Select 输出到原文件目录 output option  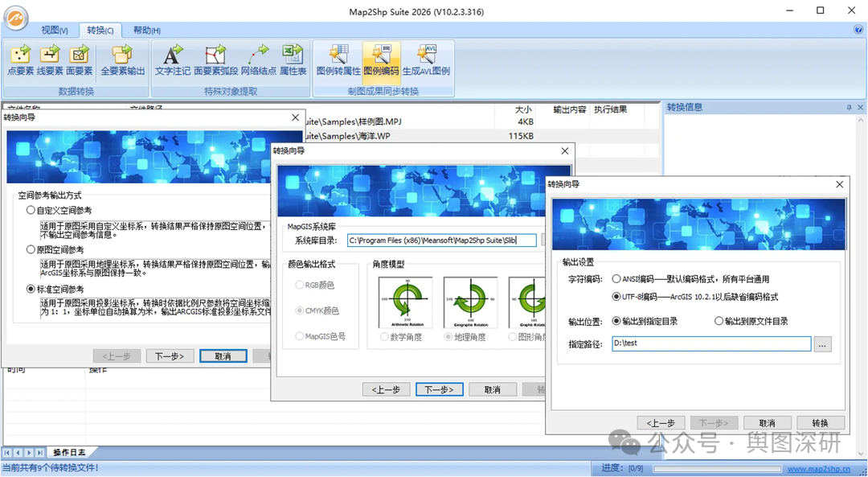click(x=718, y=320)
